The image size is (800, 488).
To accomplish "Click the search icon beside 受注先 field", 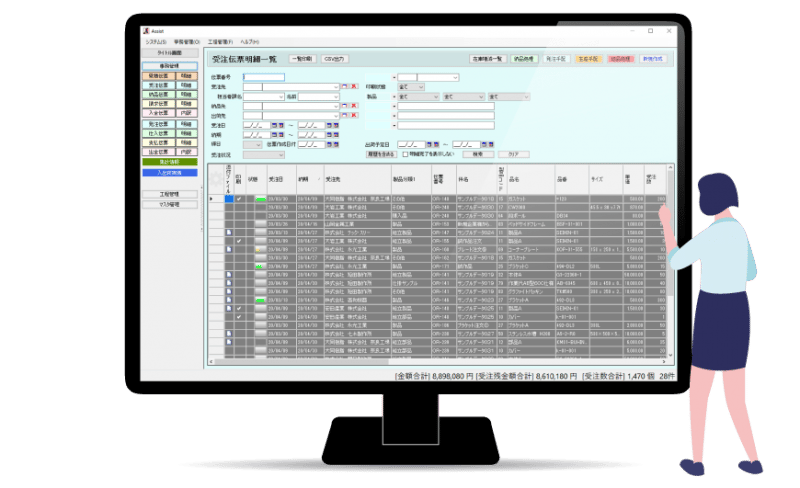I will pos(344,86).
